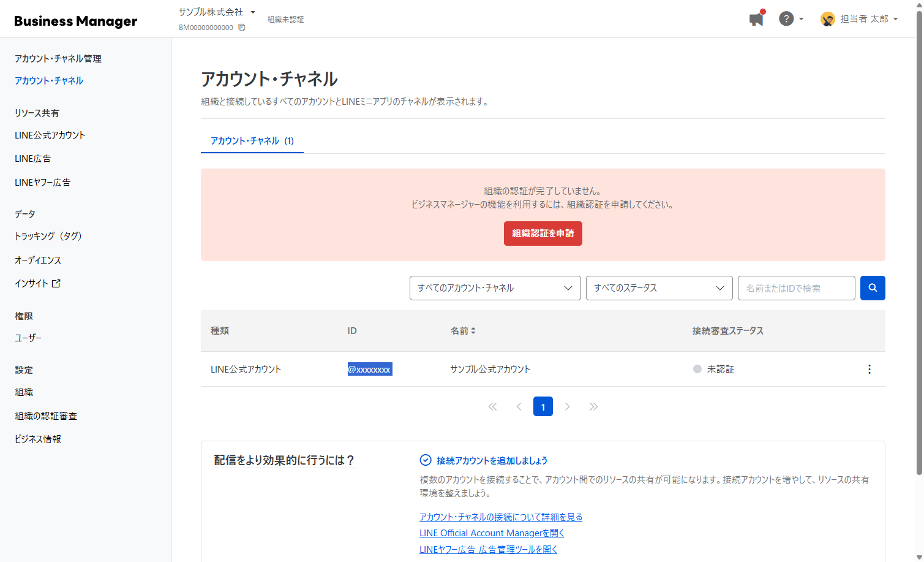This screenshot has width=924, height=562.
Task: Sort table by 名前 column arrows
Action: (x=473, y=331)
